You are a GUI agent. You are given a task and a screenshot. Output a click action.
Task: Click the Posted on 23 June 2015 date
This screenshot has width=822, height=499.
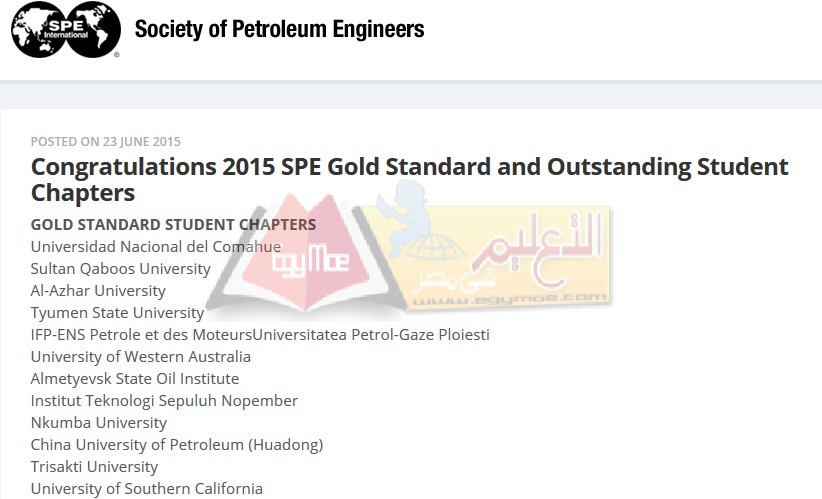[105, 142]
